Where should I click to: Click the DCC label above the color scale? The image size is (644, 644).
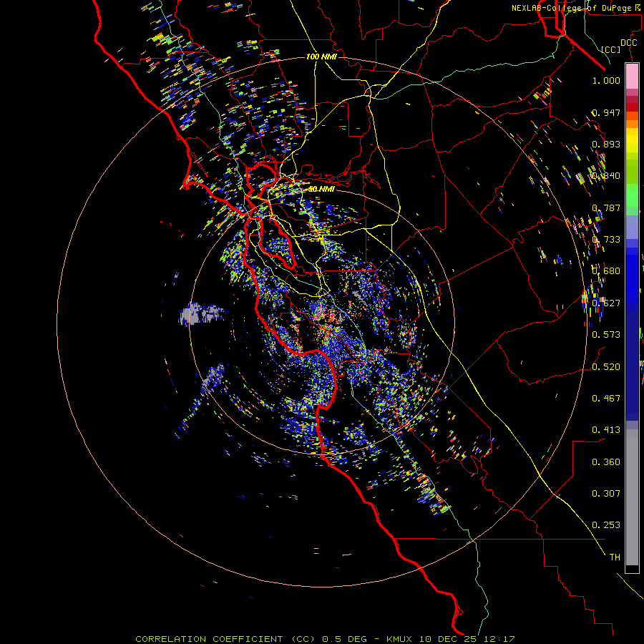tap(628, 43)
